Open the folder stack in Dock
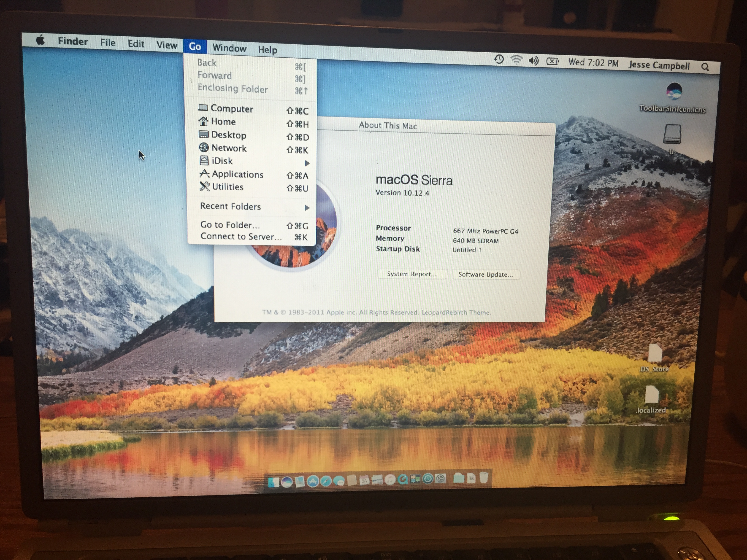The height and width of the screenshot is (560, 747). 459,478
